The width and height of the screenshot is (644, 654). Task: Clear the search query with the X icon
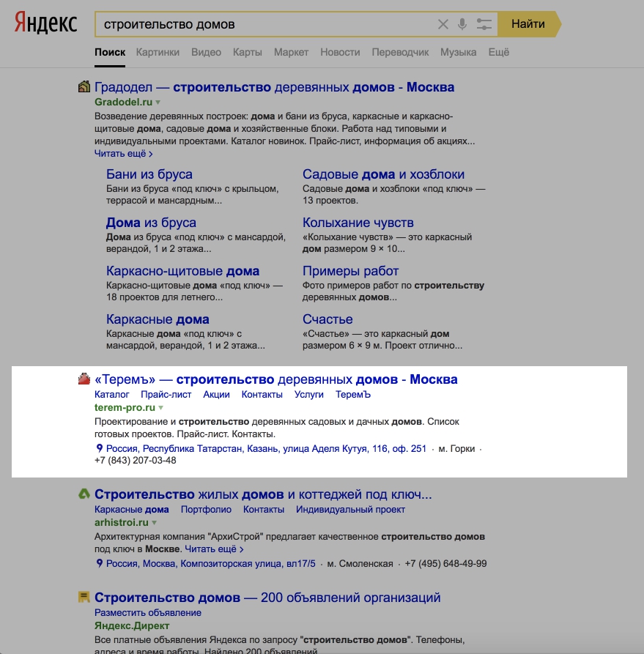pos(443,24)
